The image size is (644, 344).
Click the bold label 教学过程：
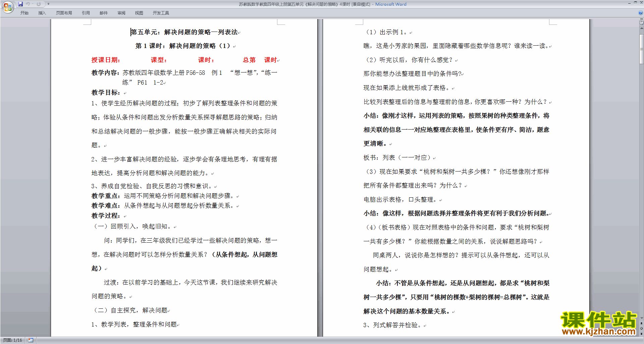point(106,216)
